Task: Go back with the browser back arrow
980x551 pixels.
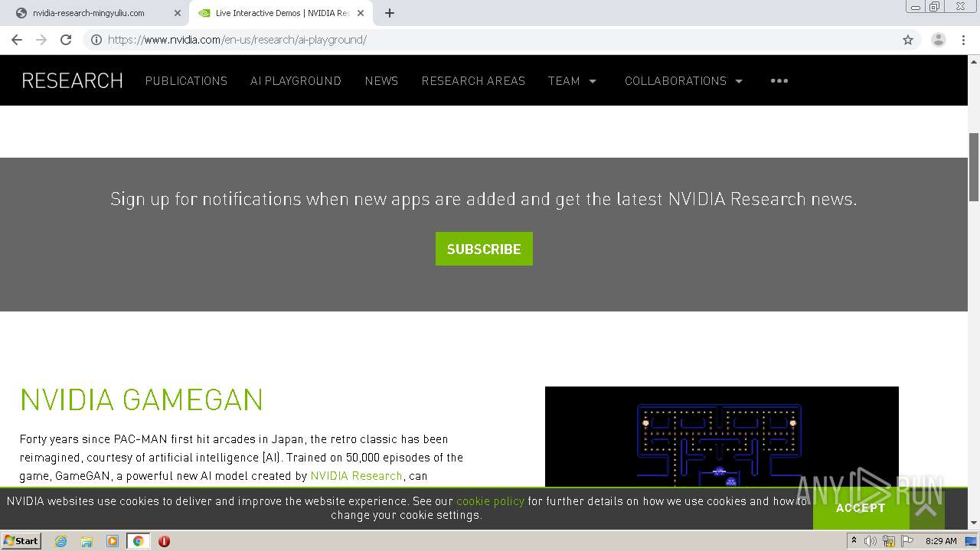Action: (17, 40)
